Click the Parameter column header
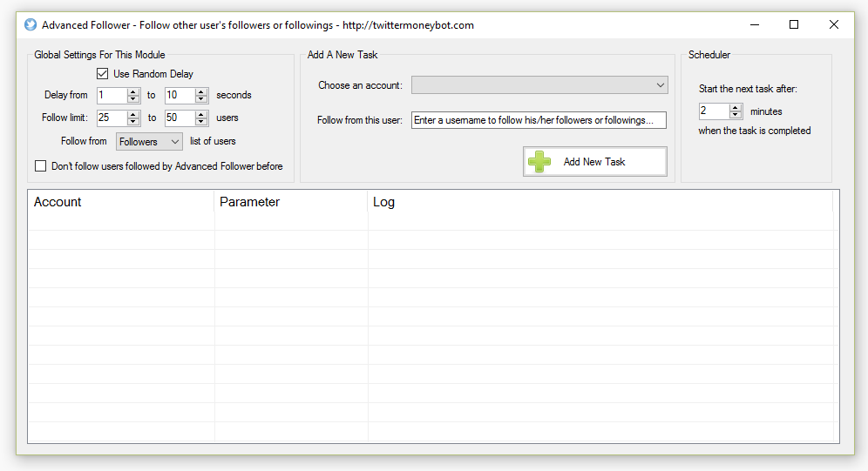Image resolution: width=868 pixels, height=471 pixels. coord(290,202)
